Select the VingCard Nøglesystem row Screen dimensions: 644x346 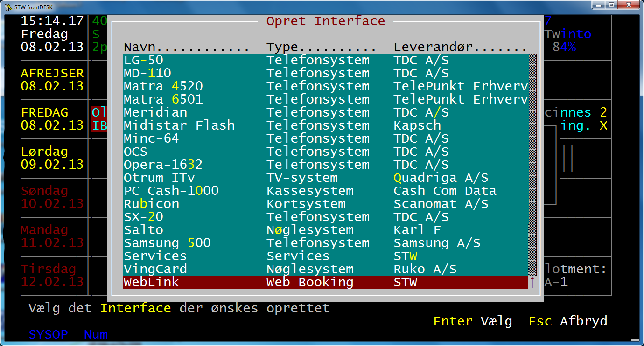[325, 269]
